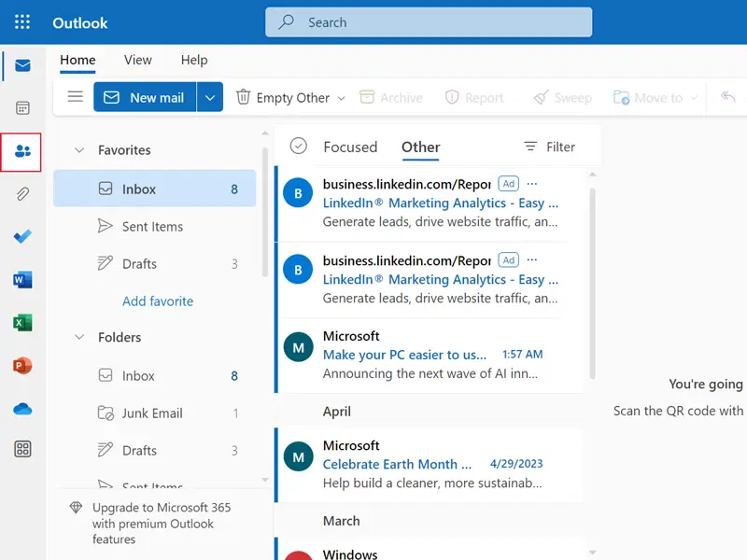Click the Sweep button
The image size is (747, 560).
coord(563,98)
